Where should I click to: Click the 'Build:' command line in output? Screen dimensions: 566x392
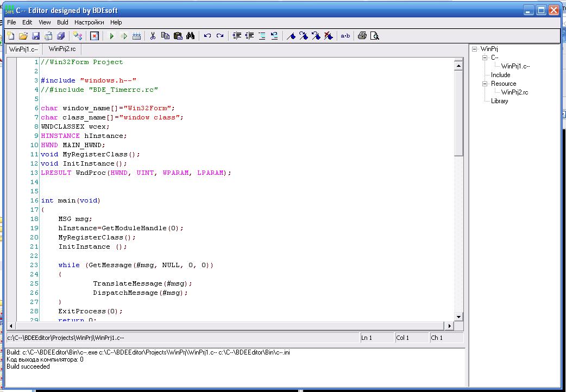148,352
